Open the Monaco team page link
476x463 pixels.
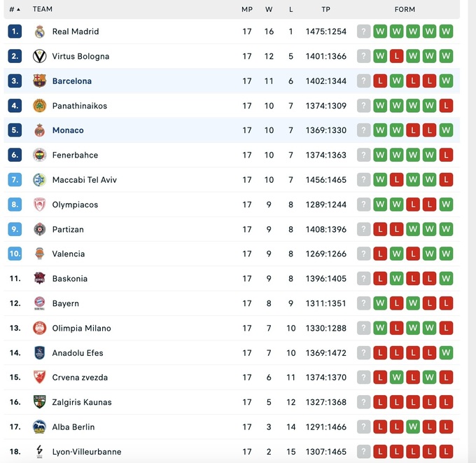click(68, 130)
